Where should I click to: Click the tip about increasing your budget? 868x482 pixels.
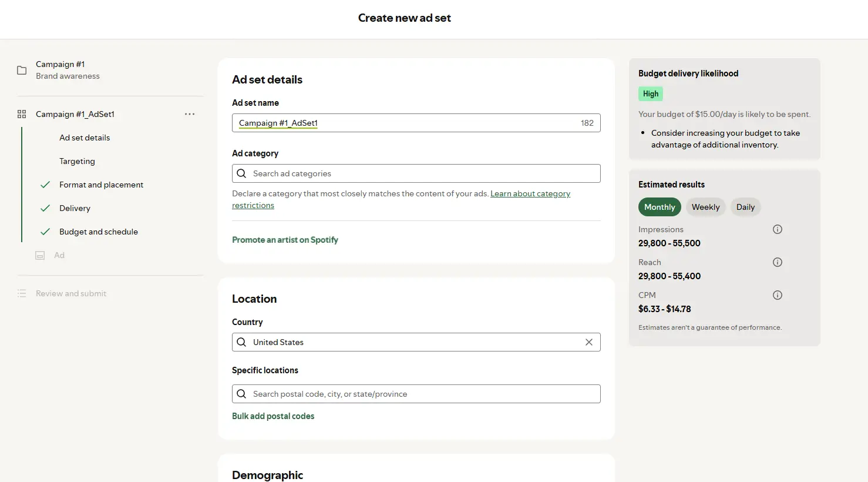point(725,139)
